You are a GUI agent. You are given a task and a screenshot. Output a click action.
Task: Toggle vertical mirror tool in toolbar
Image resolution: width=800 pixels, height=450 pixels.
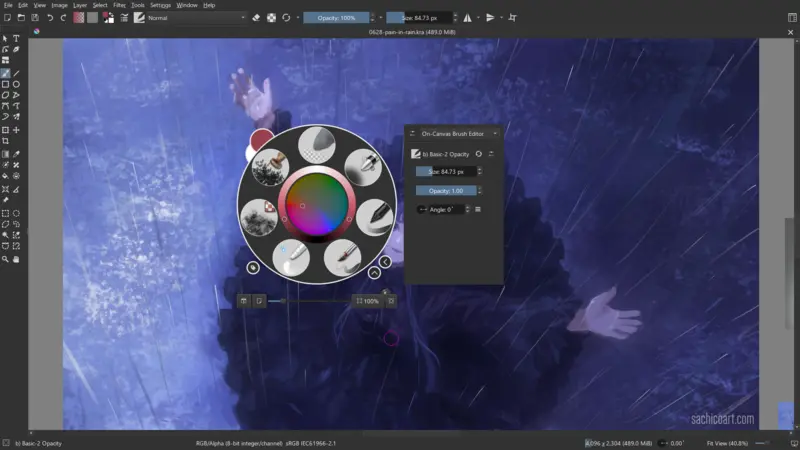[x=490, y=18]
